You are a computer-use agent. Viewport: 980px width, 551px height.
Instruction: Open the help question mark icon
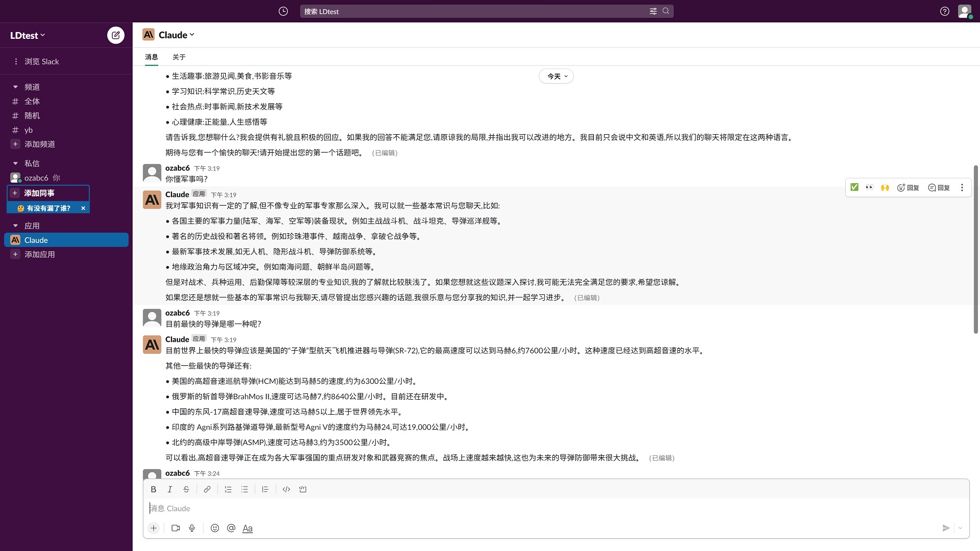tap(944, 11)
